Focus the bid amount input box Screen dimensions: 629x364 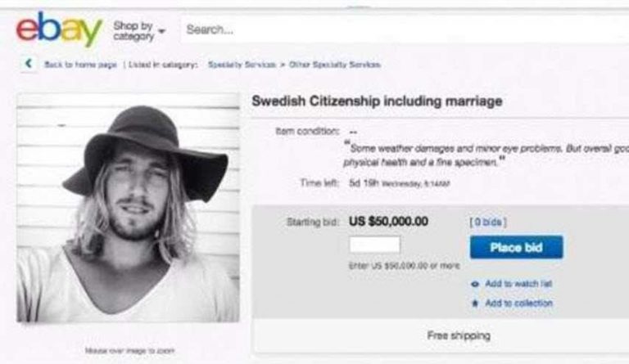(374, 245)
